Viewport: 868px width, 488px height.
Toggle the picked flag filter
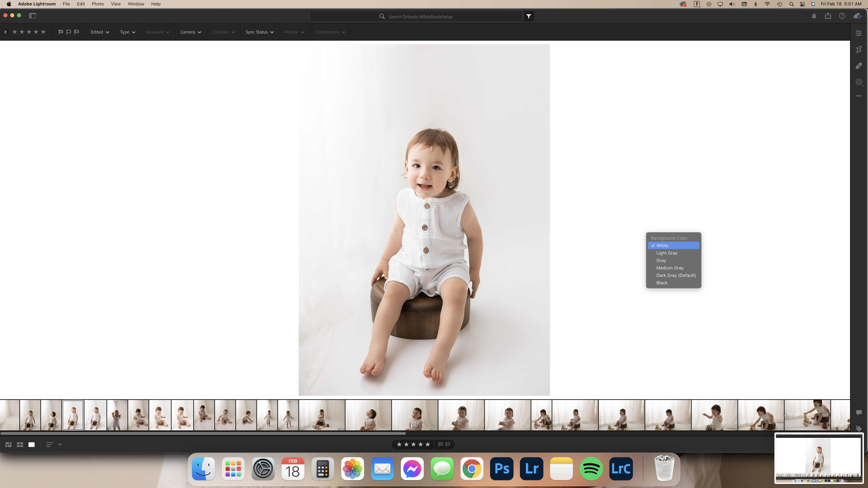pos(61,32)
